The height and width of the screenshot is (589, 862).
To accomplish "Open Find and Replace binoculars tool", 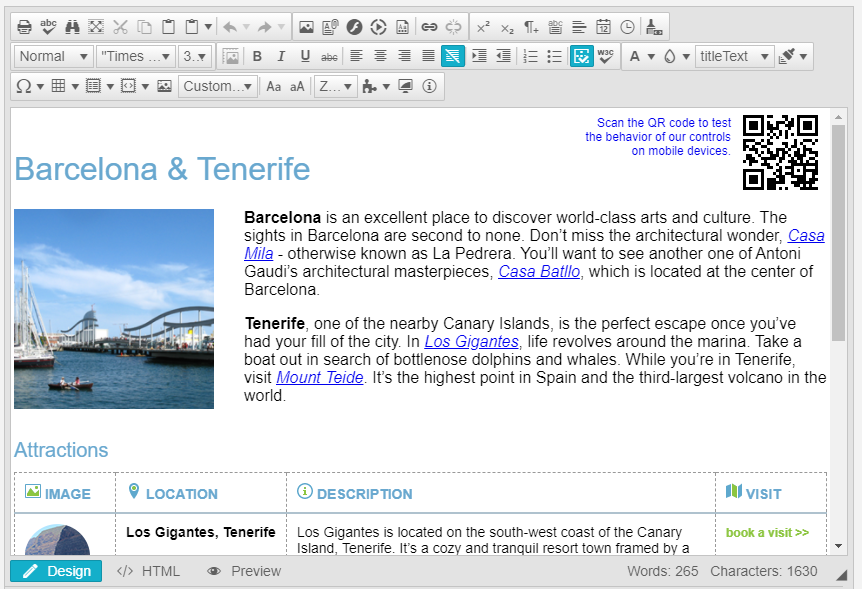I will click(72, 27).
